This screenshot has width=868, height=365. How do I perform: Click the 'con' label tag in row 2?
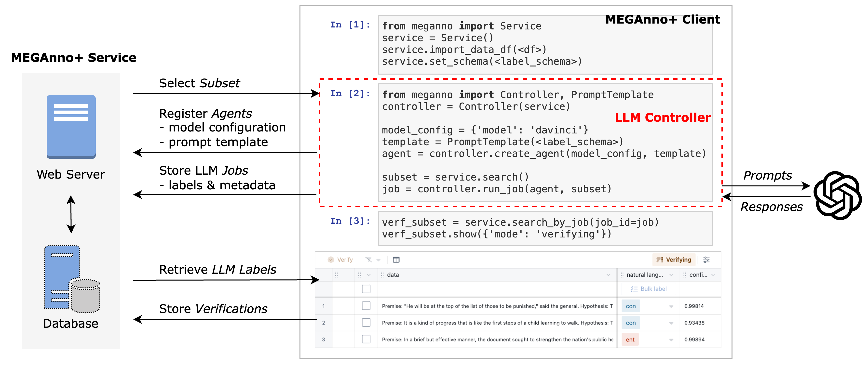[x=631, y=323]
